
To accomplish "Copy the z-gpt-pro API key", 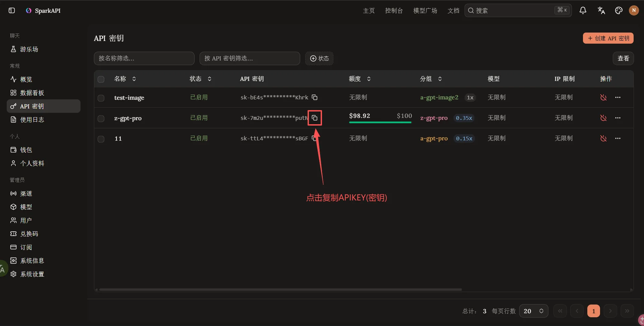I will [315, 118].
